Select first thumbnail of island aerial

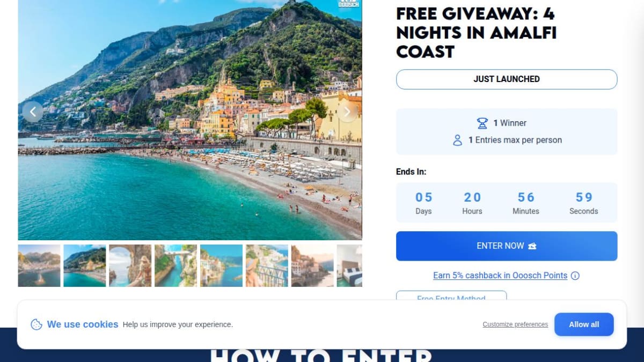[x=39, y=265]
